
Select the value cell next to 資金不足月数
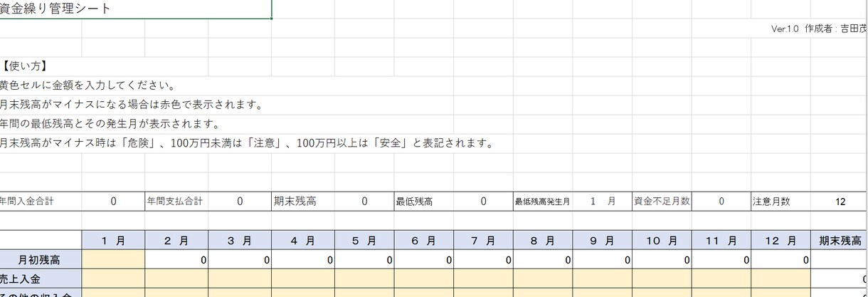click(x=721, y=202)
